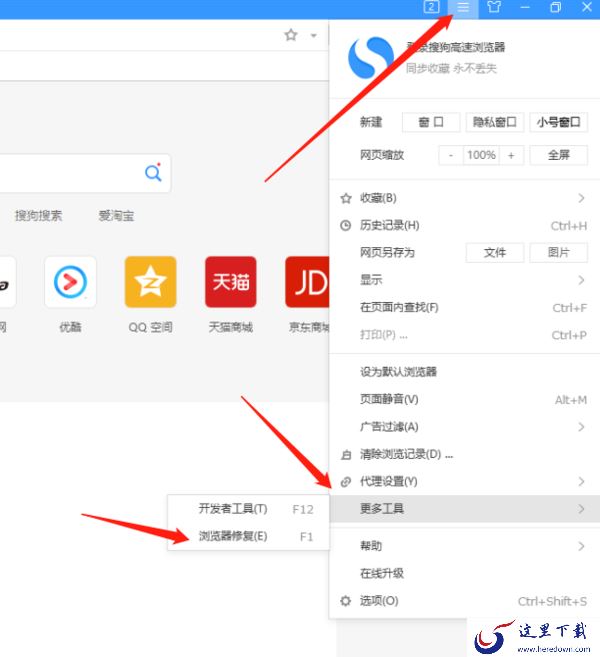Viewport: 600px width, 657px height.
Task: Open 选项(O) settings entry
Action: tap(465, 601)
